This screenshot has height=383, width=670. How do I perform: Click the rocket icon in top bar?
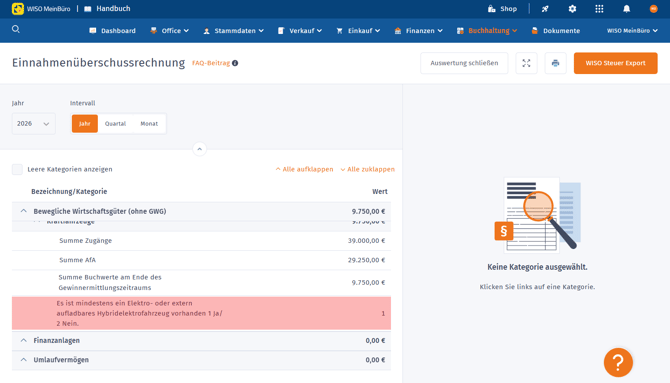pos(545,9)
